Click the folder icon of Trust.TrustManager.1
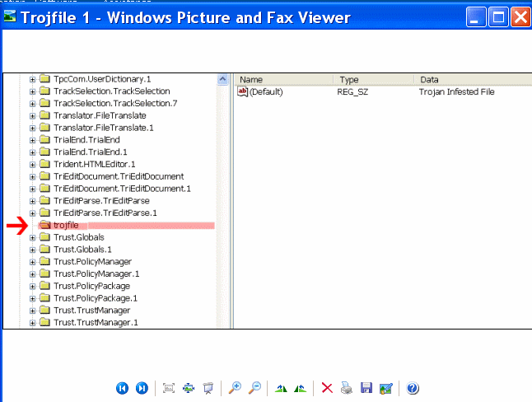 coord(44,322)
